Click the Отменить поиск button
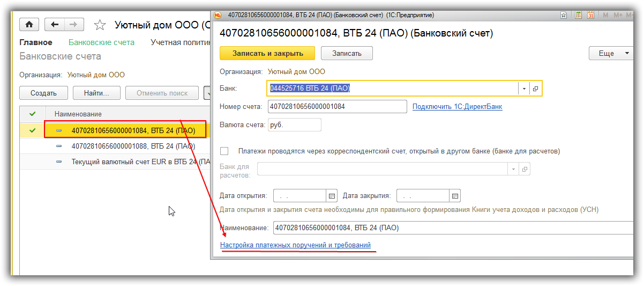The image size is (644, 286). point(162,93)
